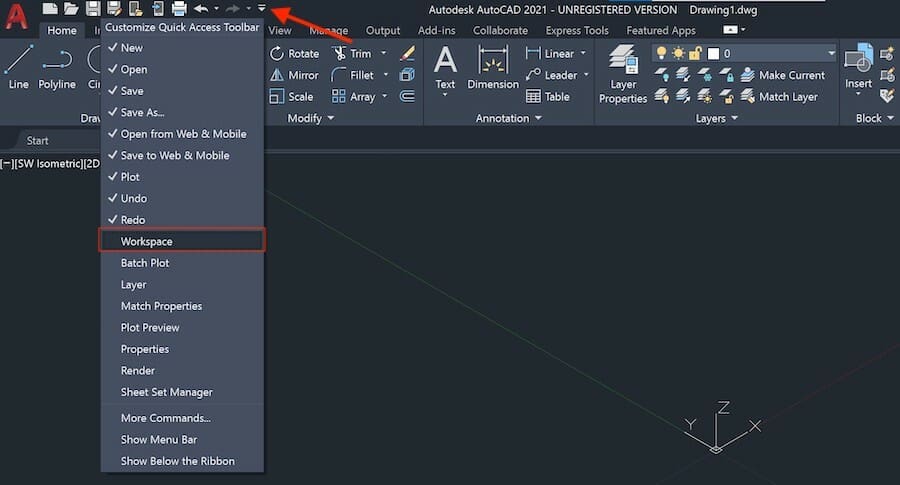This screenshot has width=900, height=485.
Task: Open the Collaborate ribbon tab
Action: (500, 30)
